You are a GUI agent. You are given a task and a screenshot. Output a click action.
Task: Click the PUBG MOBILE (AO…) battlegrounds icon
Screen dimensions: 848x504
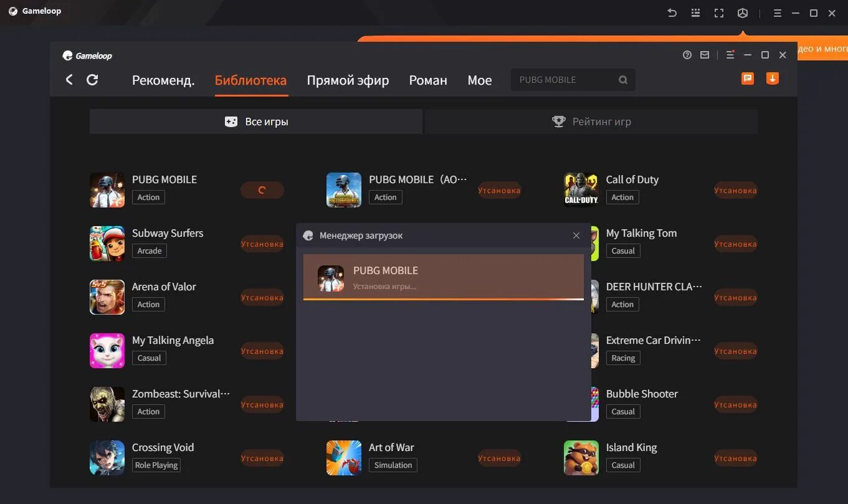tap(344, 190)
